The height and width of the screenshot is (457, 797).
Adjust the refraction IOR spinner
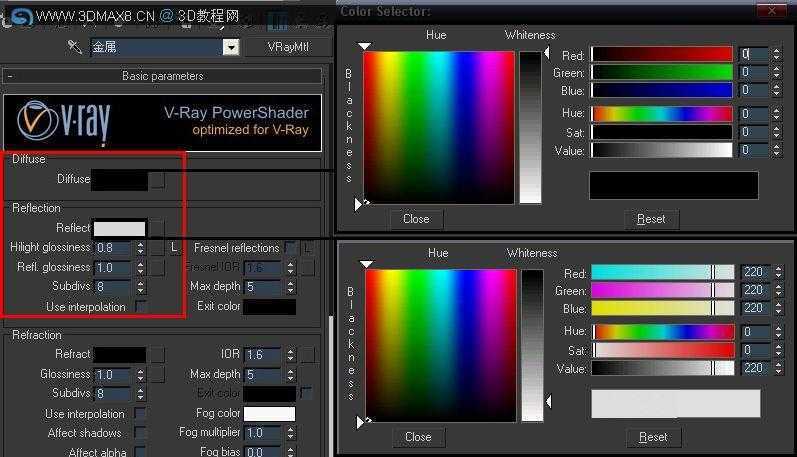290,354
